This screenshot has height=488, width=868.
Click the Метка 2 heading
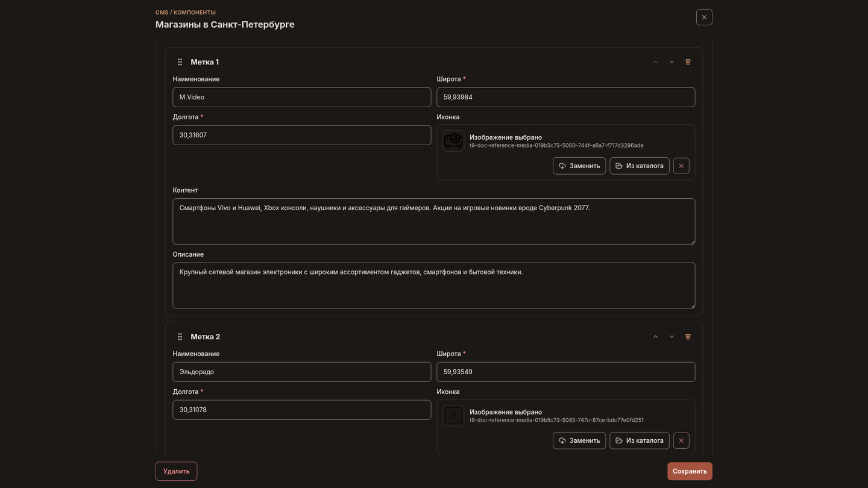[206, 337]
